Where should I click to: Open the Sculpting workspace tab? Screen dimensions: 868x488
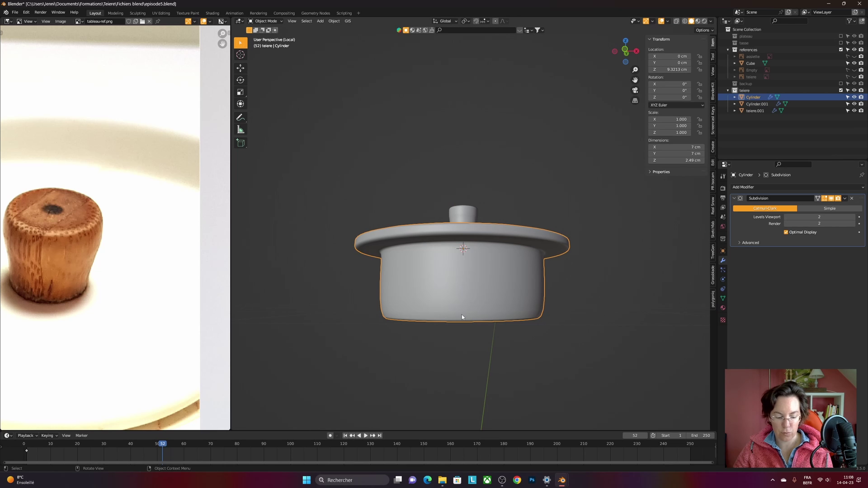(x=137, y=13)
